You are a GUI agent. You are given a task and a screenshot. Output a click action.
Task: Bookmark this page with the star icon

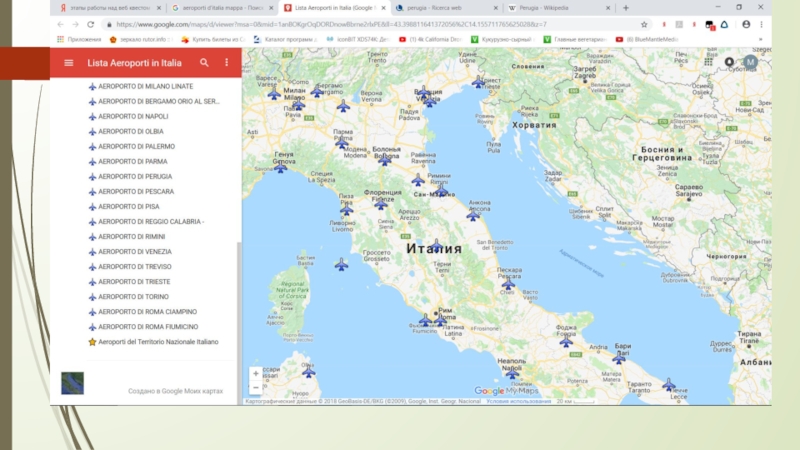(644, 24)
